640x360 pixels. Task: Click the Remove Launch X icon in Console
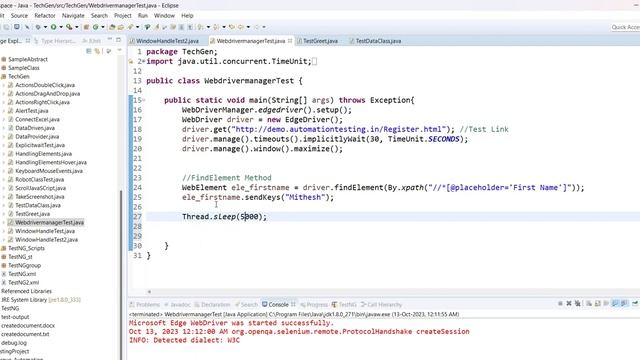[569, 304]
